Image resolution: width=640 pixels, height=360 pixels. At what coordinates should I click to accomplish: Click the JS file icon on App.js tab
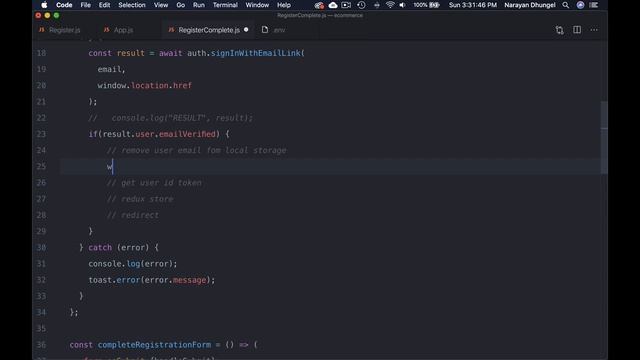point(107,30)
